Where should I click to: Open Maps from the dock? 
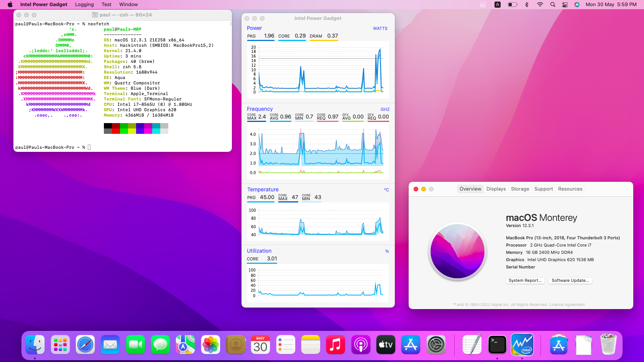point(186,344)
